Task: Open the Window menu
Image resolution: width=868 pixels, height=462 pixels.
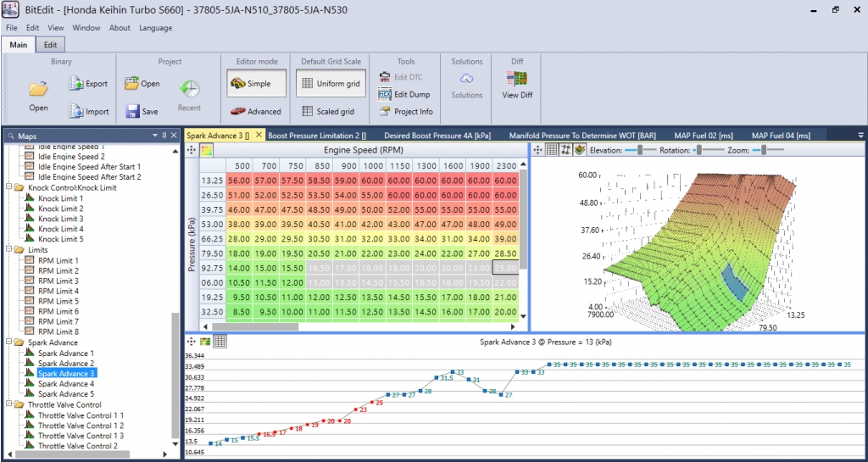Action: 86,28
